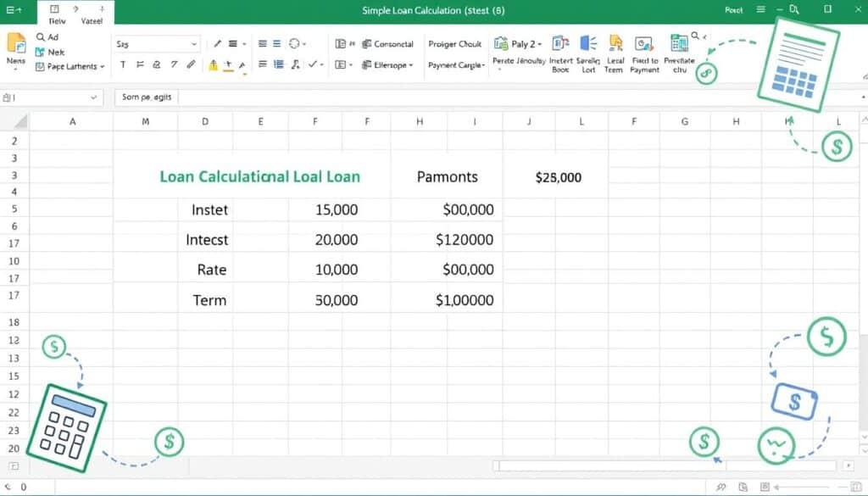Click the Poscl title bar button

[x=733, y=10]
